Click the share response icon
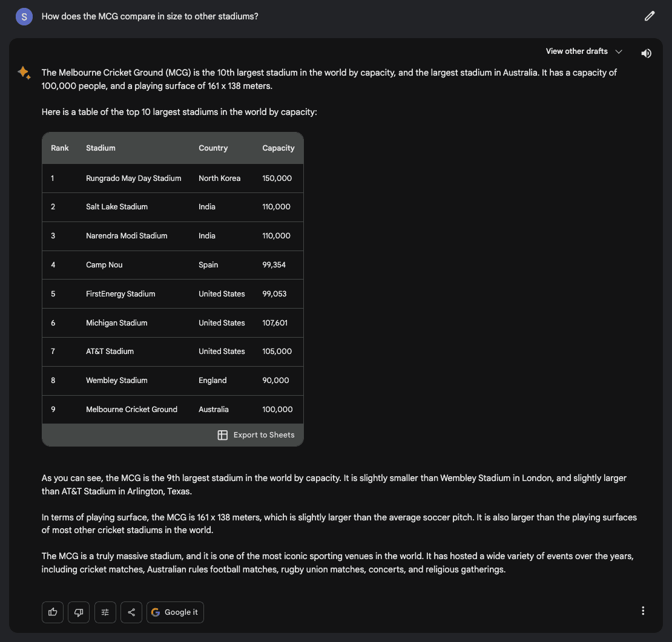The image size is (672, 642). point(131,612)
